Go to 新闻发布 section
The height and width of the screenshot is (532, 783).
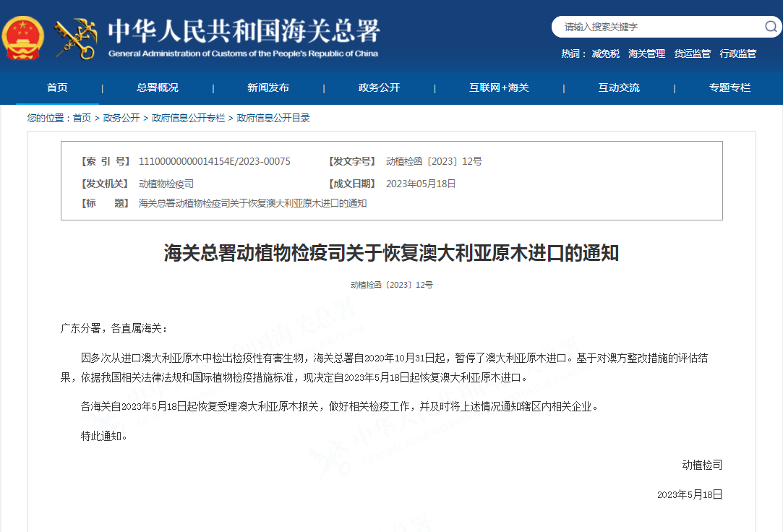(268, 87)
